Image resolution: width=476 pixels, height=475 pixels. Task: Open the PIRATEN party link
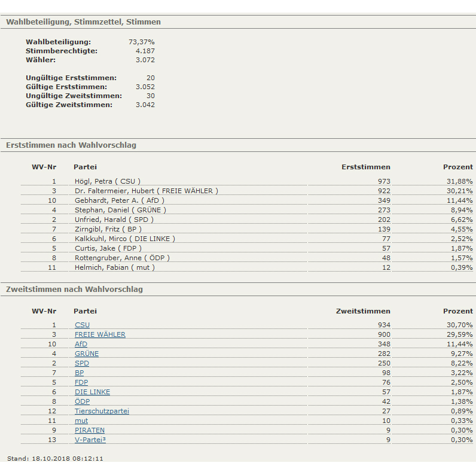[90, 430]
